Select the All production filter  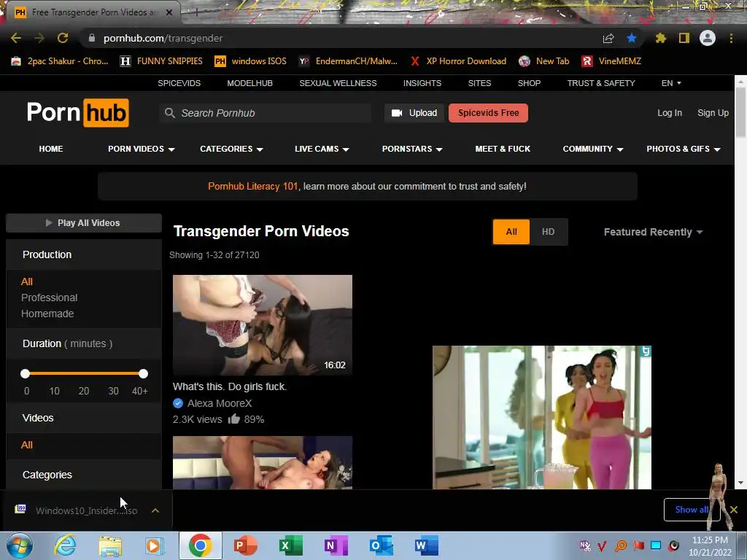[x=27, y=281]
